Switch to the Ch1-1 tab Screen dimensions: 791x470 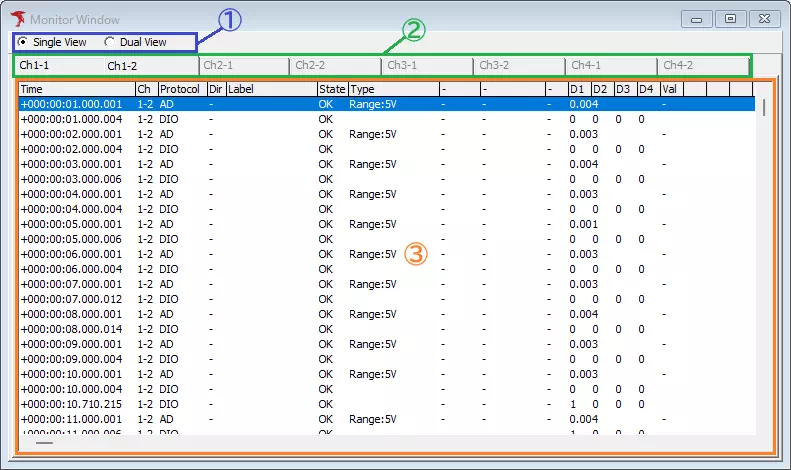click(x=35, y=66)
